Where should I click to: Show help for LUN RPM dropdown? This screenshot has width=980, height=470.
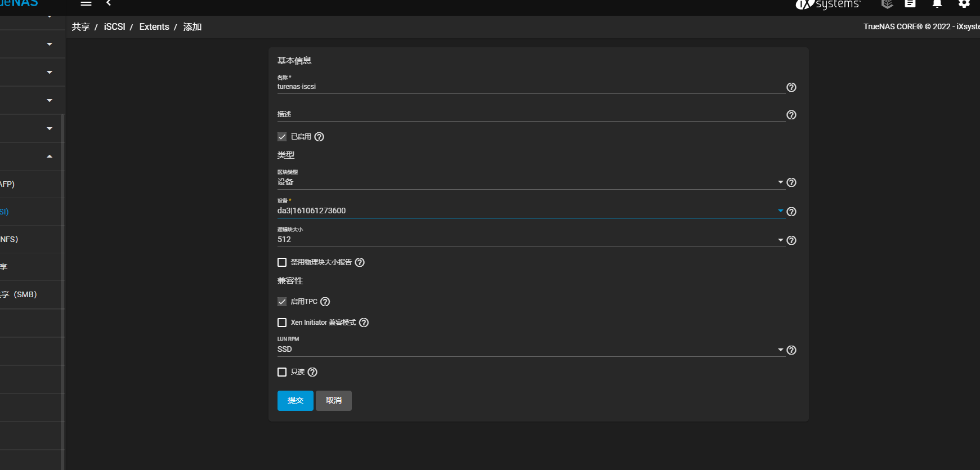791,350
